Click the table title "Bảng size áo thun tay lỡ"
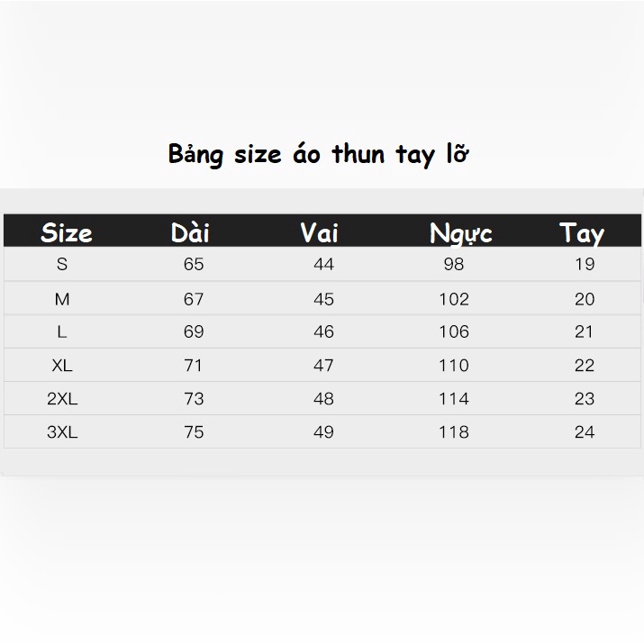 click(x=319, y=154)
